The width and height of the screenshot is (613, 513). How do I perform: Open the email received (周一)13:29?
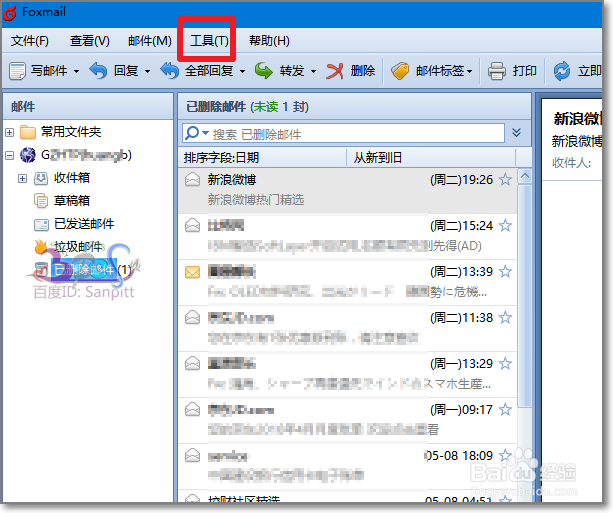tap(348, 375)
